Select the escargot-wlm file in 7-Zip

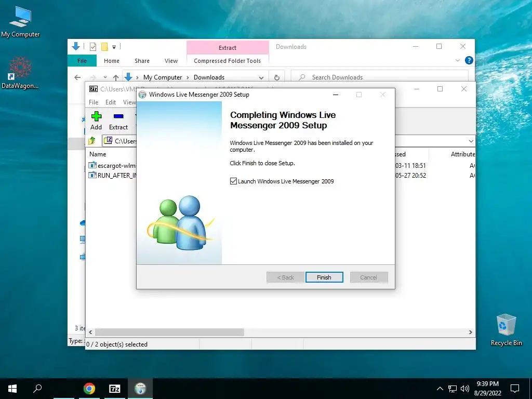112,166
